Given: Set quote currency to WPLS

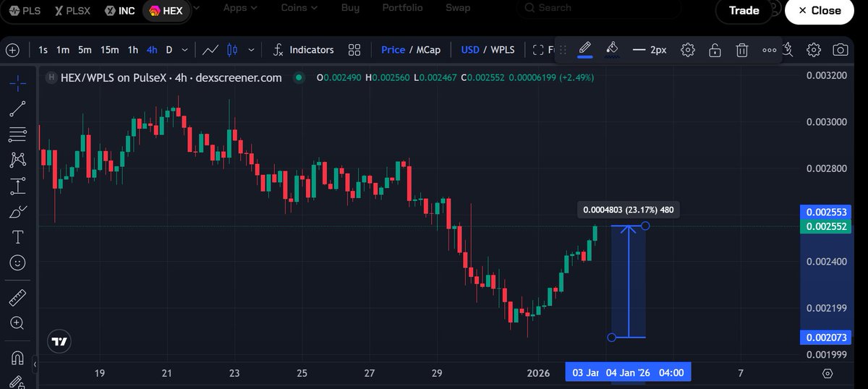Looking at the screenshot, I should click(503, 50).
